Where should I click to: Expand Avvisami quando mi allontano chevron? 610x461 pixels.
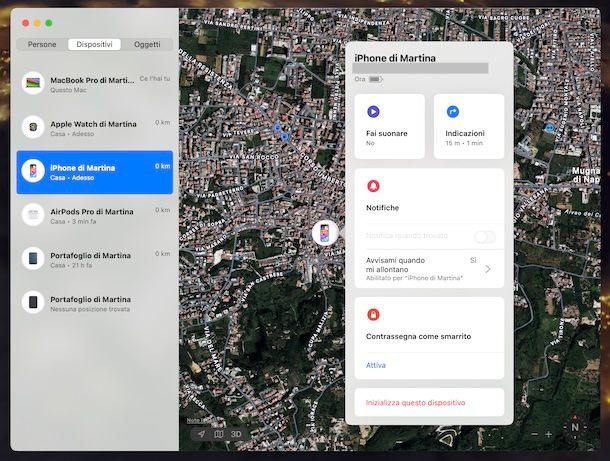pos(488,269)
